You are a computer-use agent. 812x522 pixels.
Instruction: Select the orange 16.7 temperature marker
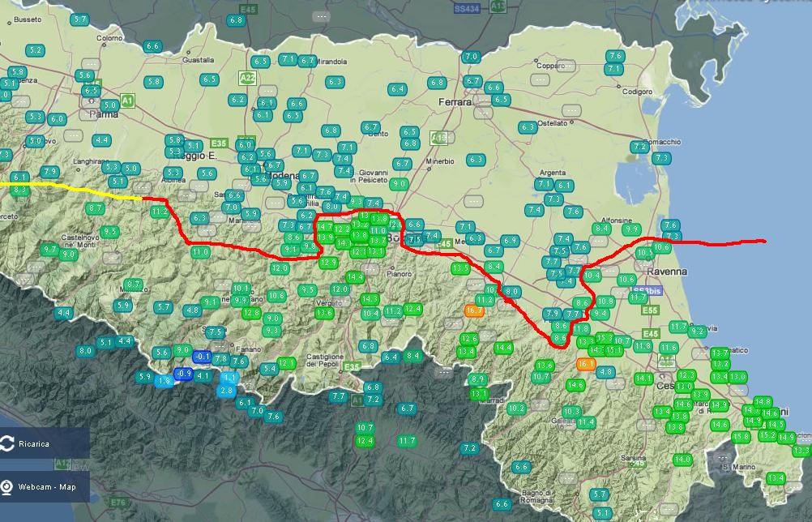[x=475, y=310]
